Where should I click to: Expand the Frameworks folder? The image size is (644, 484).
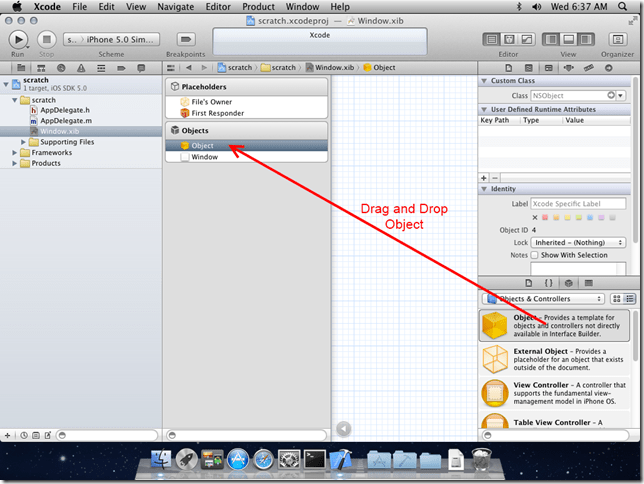[15, 152]
